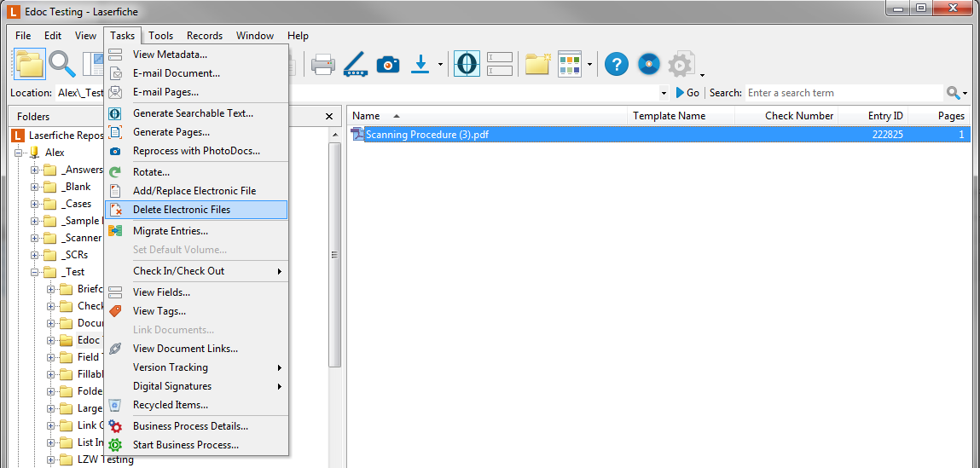Choose Business Process Details entry
This screenshot has width=980, height=468.
point(196,426)
